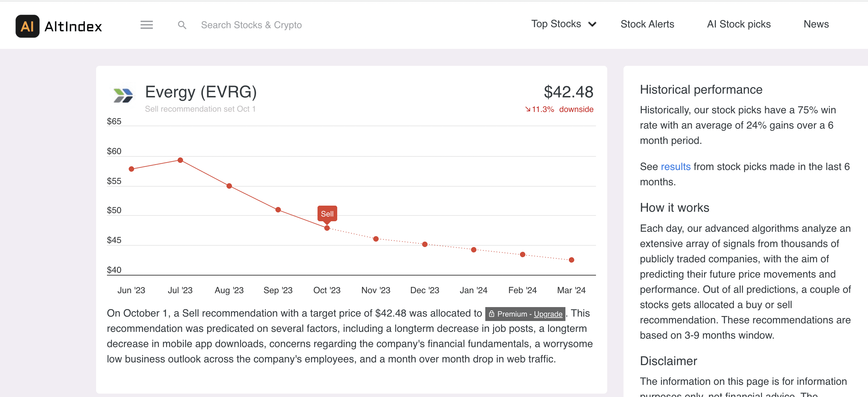Expand the Top Stocks dropdown

point(564,24)
